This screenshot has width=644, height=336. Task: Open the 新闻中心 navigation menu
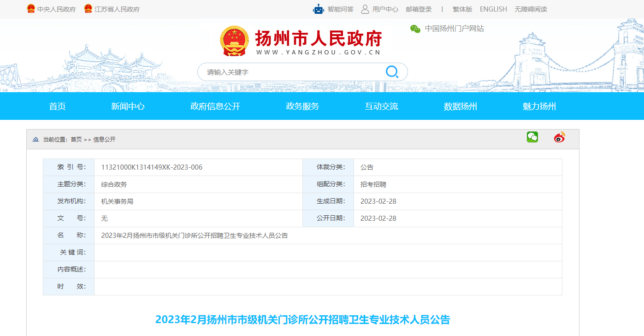coord(128,106)
